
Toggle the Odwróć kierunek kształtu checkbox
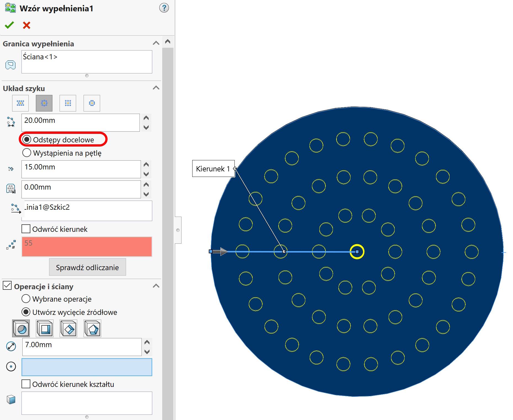26,384
